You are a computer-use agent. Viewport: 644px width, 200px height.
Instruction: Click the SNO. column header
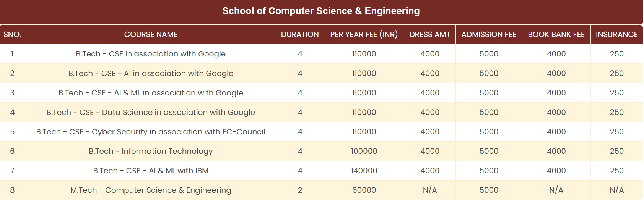pos(12,34)
